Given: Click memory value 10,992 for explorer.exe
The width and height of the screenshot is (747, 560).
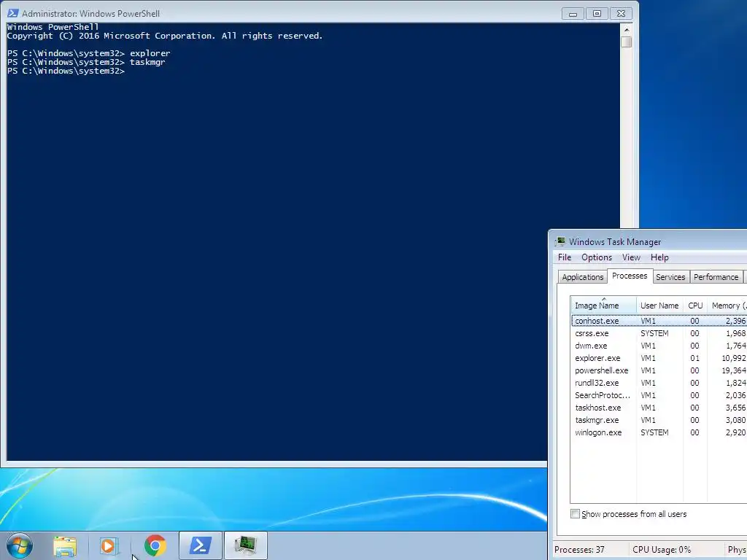Looking at the screenshot, I should coord(733,358).
